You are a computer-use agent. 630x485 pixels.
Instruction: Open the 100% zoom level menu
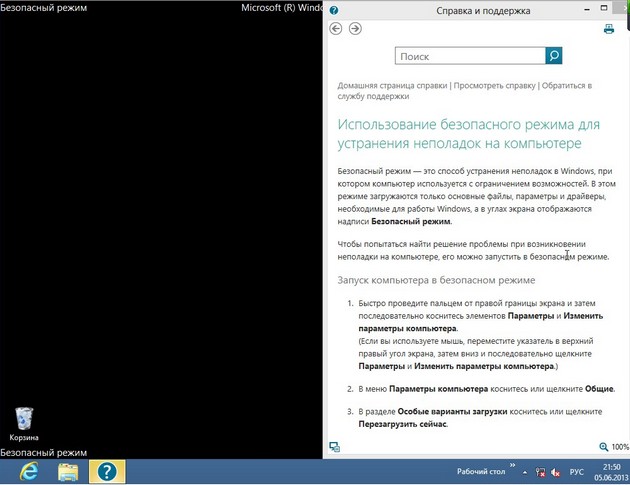[614, 446]
